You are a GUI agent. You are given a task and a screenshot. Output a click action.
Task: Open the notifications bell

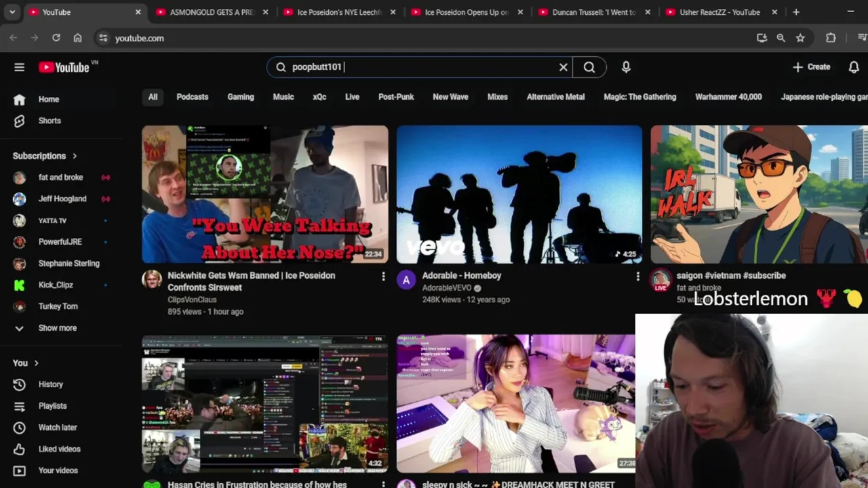(x=854, y=67)
